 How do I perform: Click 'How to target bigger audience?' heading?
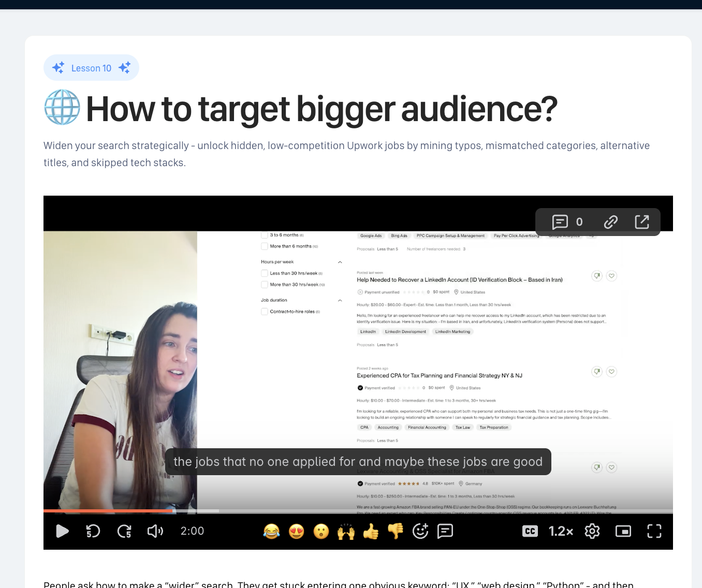point(321,109)
